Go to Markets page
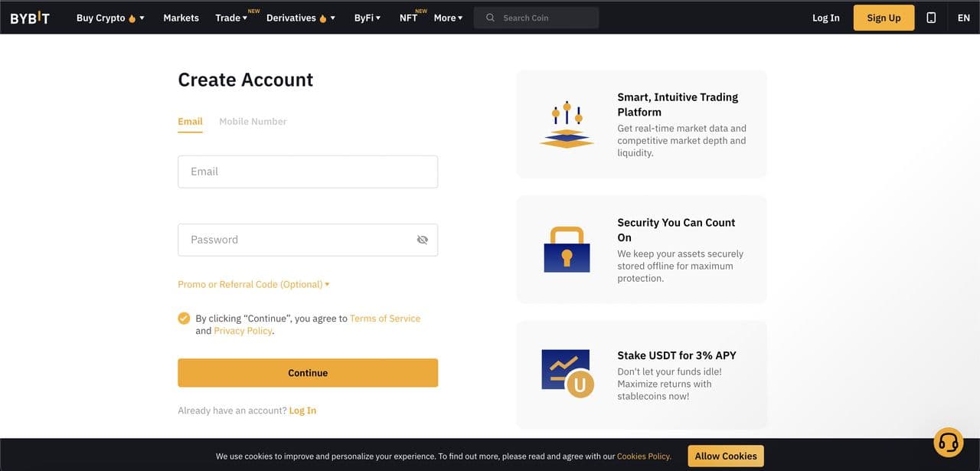 point(181,18)
